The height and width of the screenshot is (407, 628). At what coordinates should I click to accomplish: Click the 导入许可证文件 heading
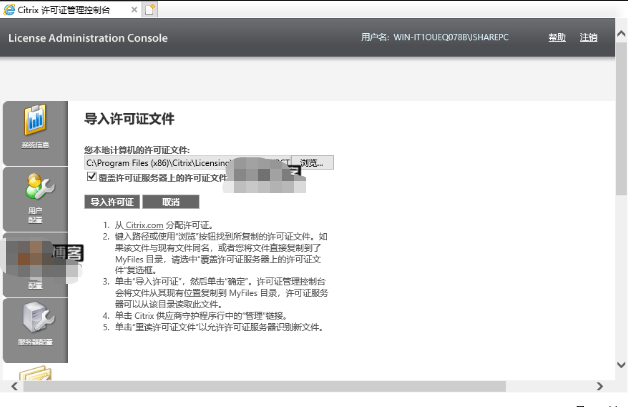tap(129, 119)
